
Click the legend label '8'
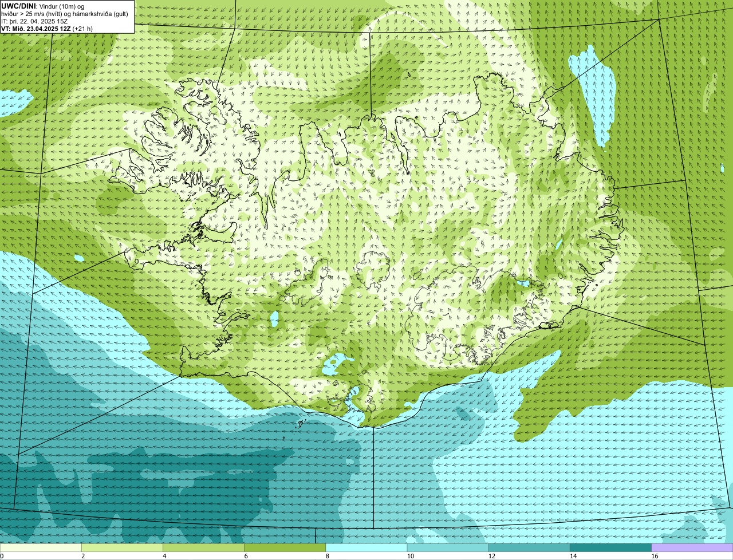328,556
